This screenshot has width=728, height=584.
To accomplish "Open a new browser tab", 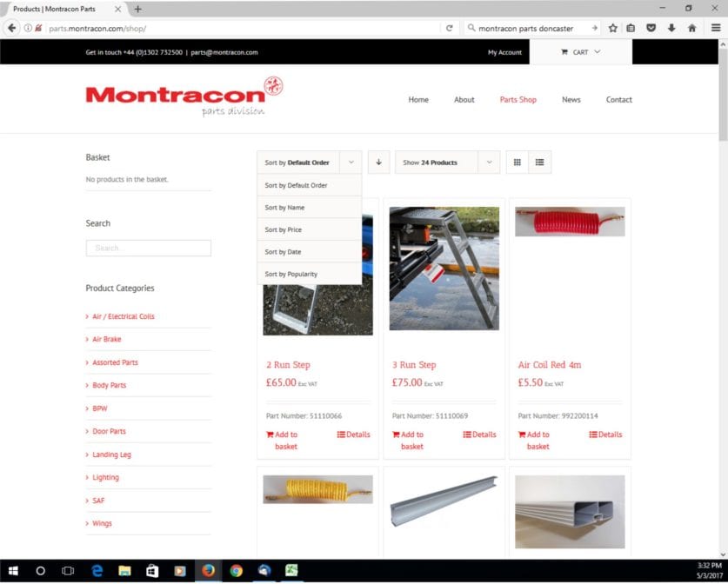I will coord(138,9).
